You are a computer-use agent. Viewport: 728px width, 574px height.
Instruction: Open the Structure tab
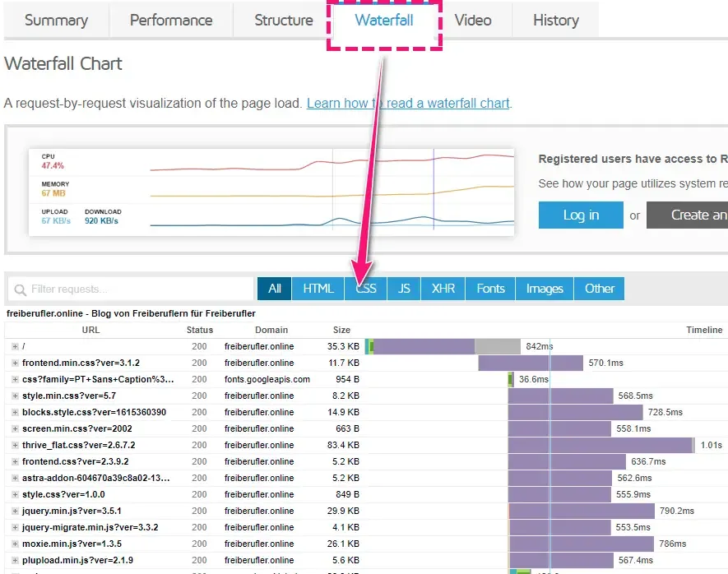coord(283,21)
